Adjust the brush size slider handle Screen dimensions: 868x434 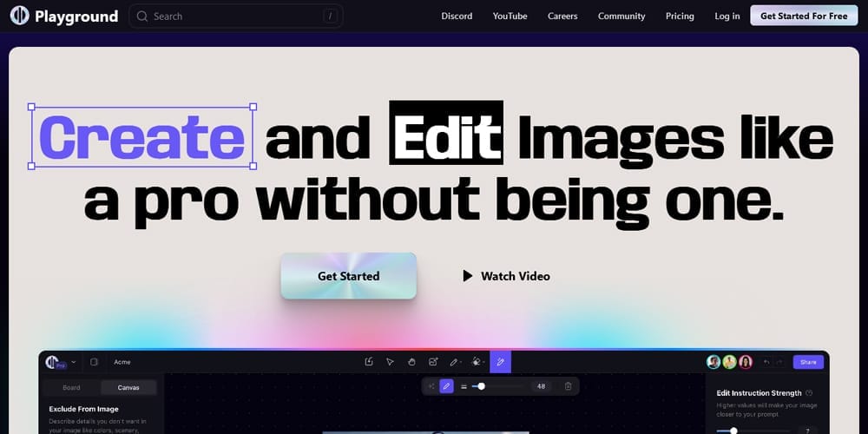coord(481,386)
